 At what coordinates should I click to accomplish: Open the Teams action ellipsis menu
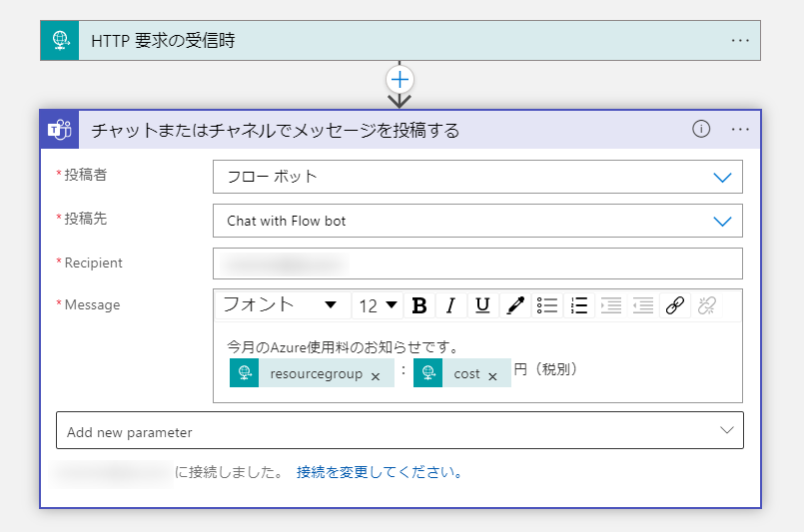point(740,130)
